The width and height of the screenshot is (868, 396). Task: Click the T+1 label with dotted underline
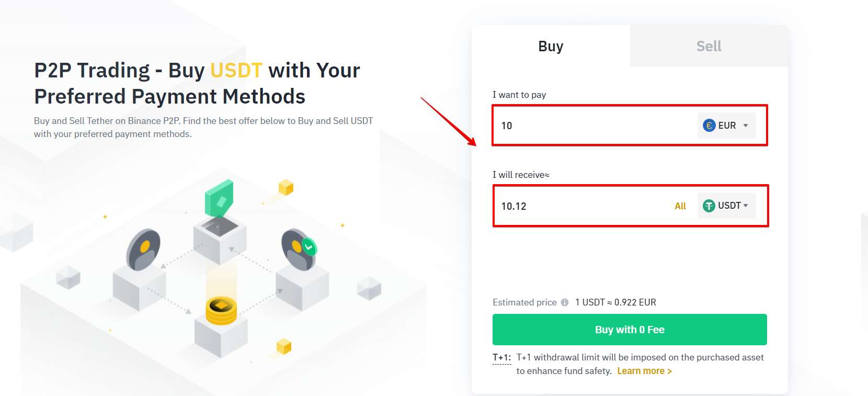501,358
